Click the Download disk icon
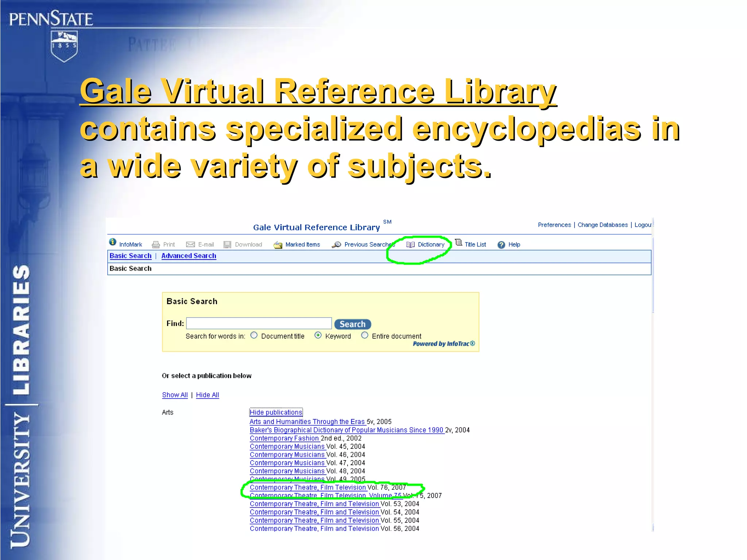Viewport: 747px width, 560px height. point(227,245)
